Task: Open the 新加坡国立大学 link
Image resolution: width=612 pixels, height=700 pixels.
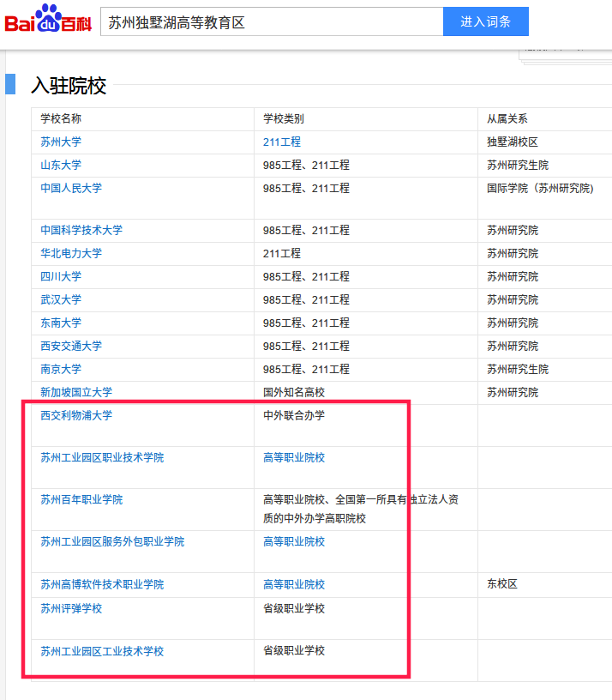Action: (x=76, y=392)
